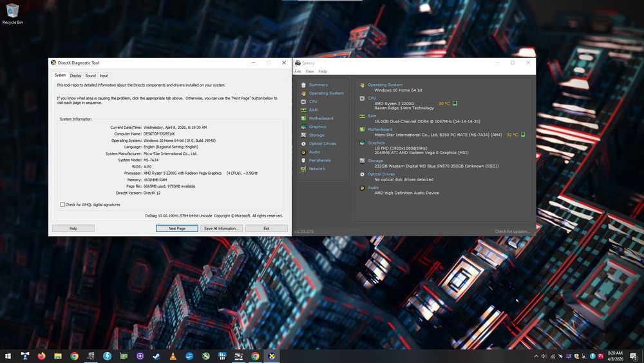Click Network icon in Speccy sidebar
Screen dimensions: 644x363
coord(303,169)
